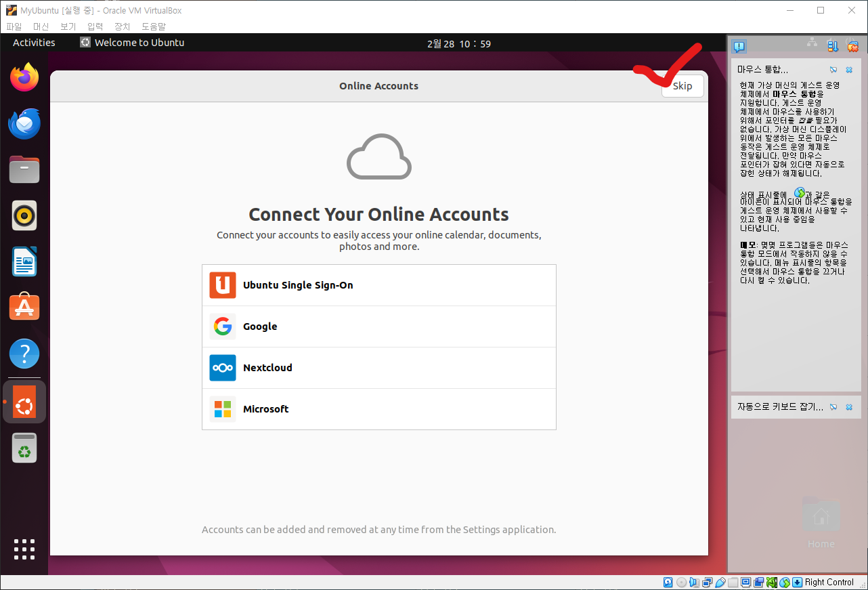Open the 파일 menu in VirtualBox
This screenshot has height=590, width=868.
click(x=14, y=26)
